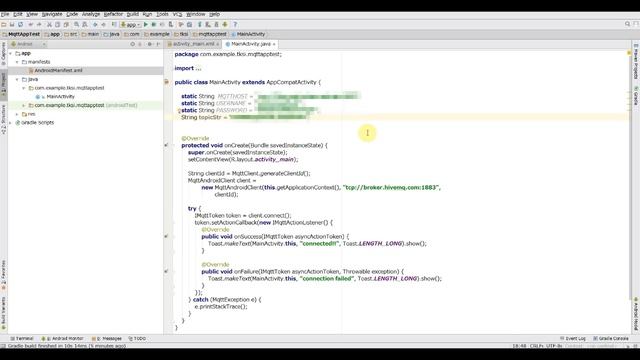Open the File menu
Viewport: 640px width, 360px height.
point(4,14)
